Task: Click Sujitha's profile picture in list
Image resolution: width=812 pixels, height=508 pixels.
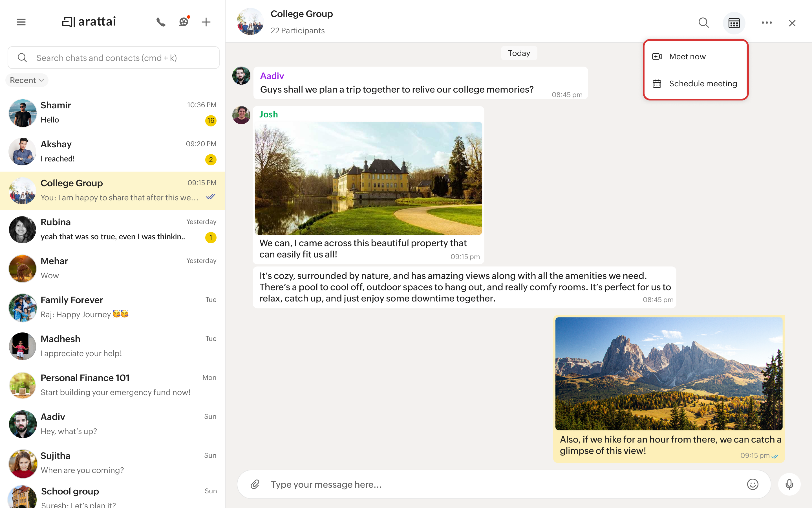Action: pyautogui.click(x=23, y=464)
